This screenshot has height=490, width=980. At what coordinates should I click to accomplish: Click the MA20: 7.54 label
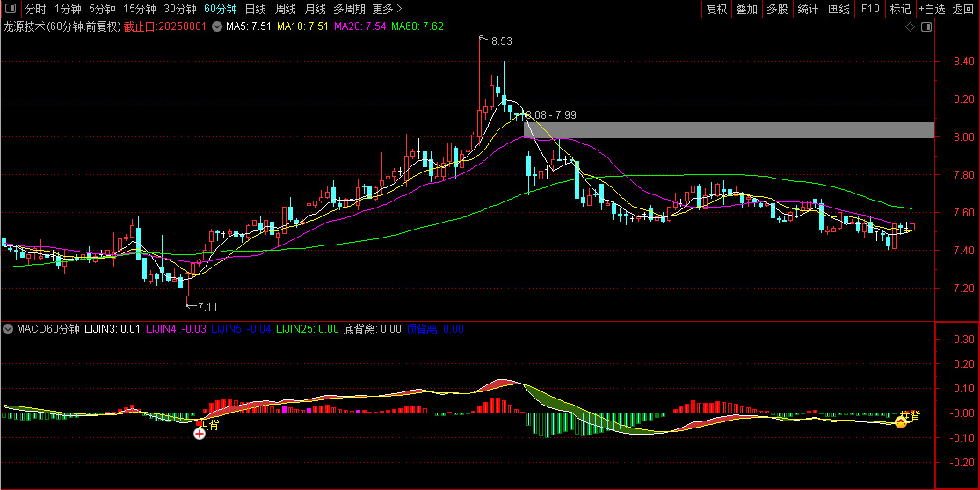point(360,27)
